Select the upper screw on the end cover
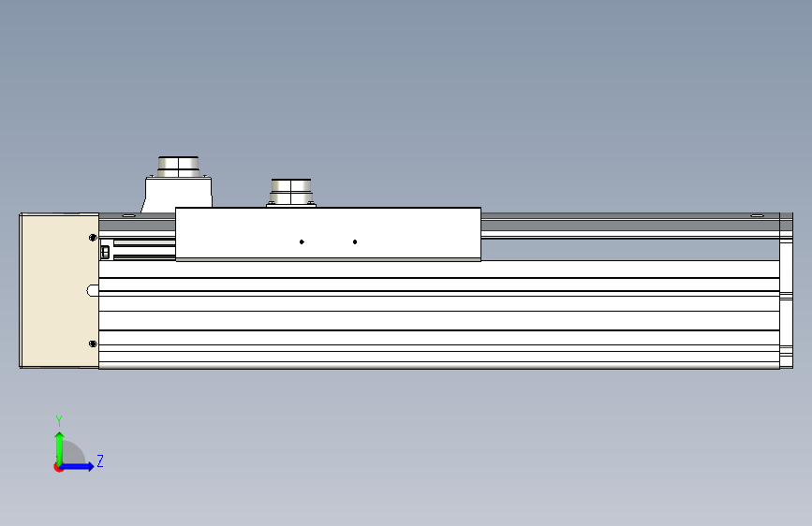Screen dimensions: 812x526 pos(93,237)
